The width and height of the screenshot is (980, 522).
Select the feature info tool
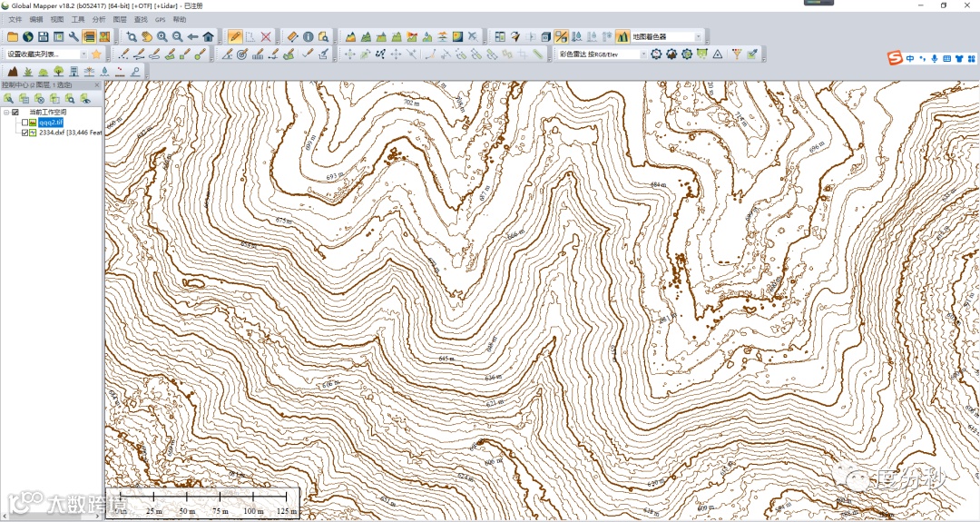coord(309,37)
